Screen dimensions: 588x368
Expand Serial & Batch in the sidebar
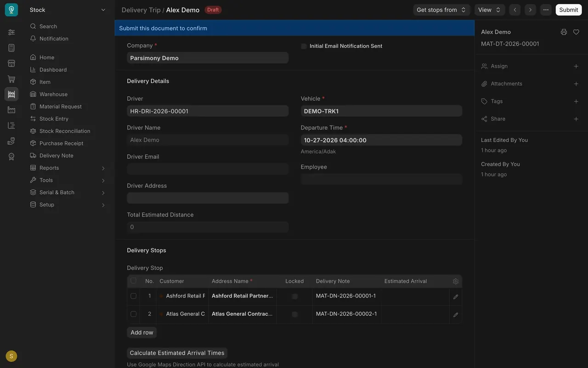coord(68,192)
